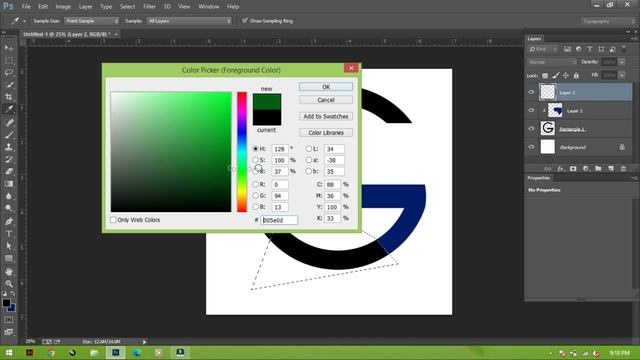640x360 pixels.
Task: Click the Add to Swatches button
Action: pos(326,116)
